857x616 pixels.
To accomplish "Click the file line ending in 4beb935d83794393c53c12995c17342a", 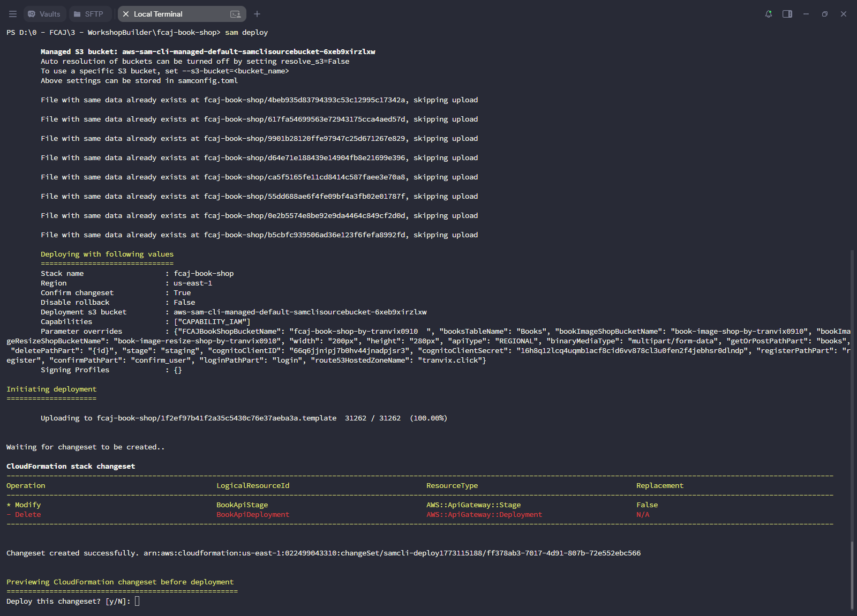I will point(259,100).
